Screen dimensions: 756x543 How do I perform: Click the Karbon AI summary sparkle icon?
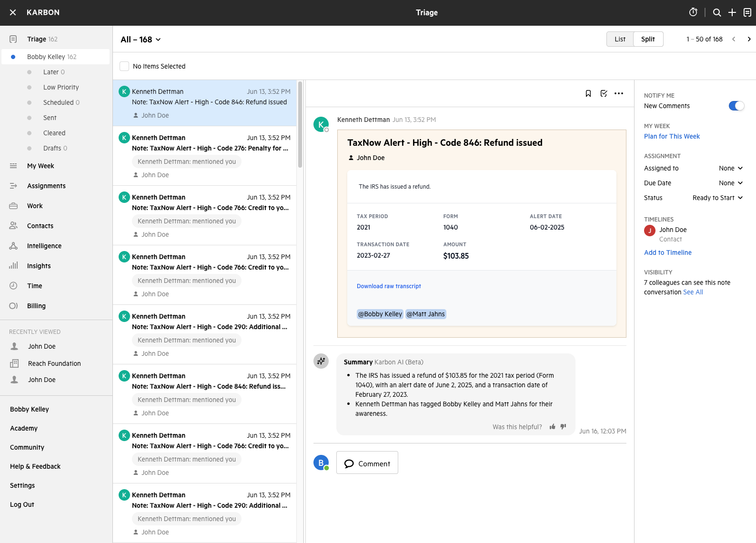pos(321,361)
